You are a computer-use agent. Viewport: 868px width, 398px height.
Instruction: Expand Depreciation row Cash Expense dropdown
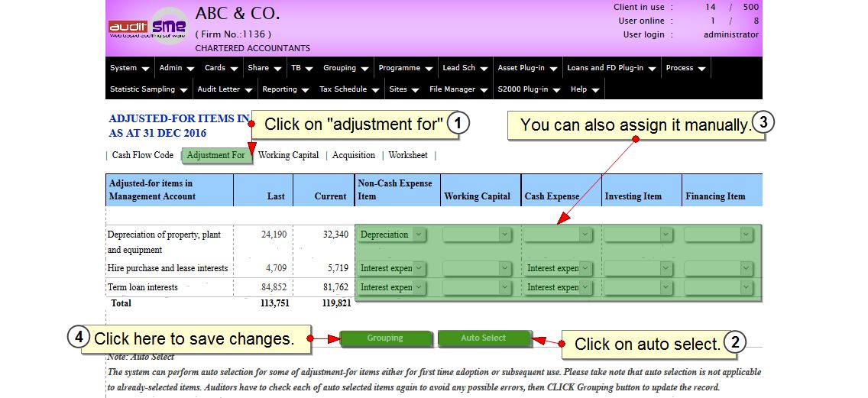click(558, 235)
